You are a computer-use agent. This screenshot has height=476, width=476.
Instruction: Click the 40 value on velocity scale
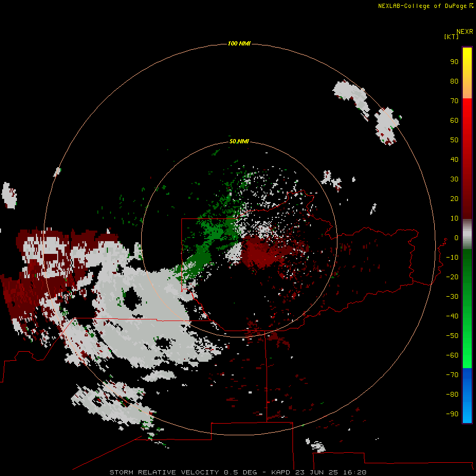point(454,159)
